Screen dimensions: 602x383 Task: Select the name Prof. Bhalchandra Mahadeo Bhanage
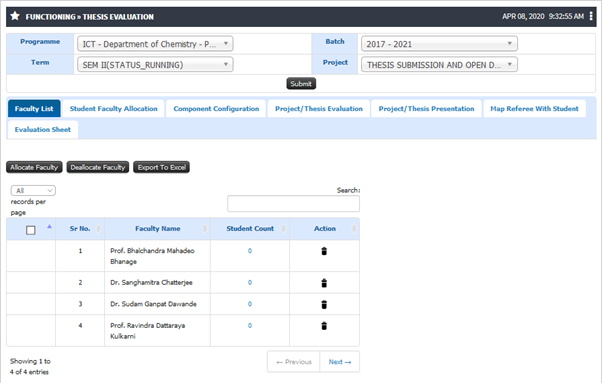click(152, 256)
